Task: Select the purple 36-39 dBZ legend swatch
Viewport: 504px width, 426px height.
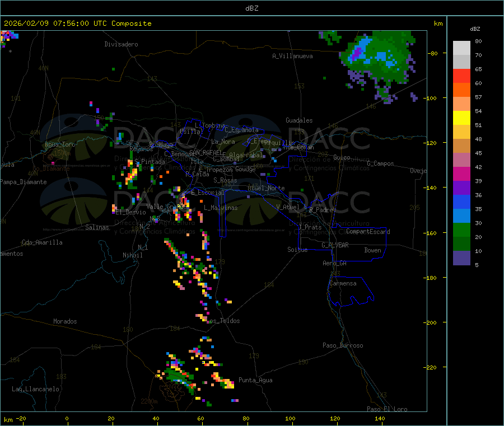Action: point(461,188)
